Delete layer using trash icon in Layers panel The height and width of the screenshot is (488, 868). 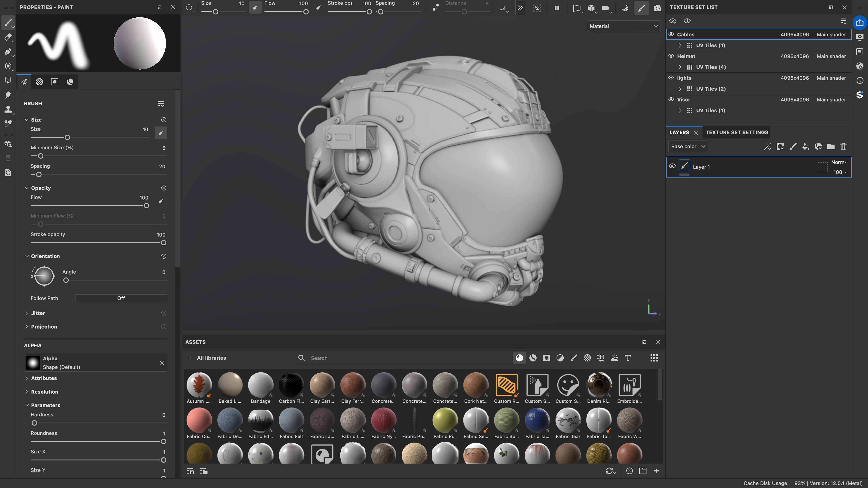(x=844, y=146)
